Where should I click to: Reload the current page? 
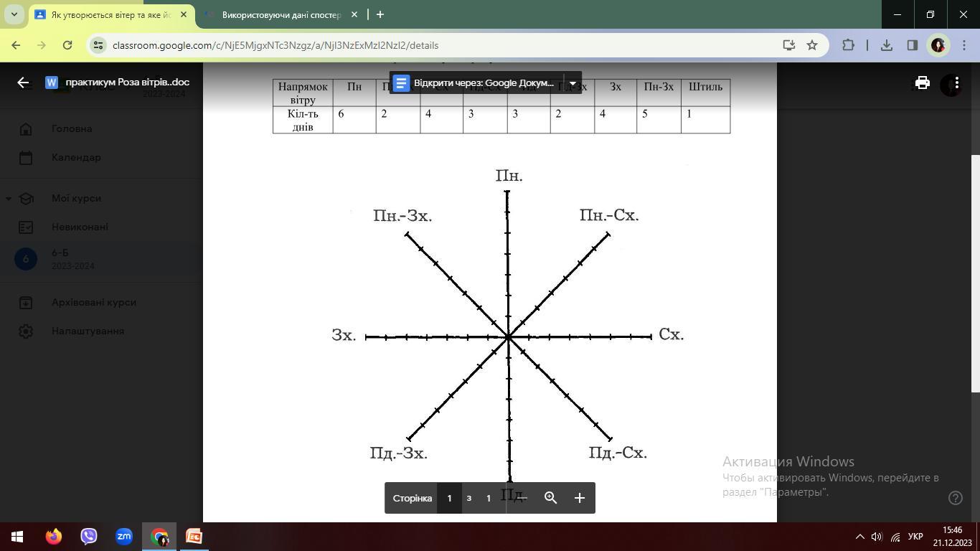[67, 45]
